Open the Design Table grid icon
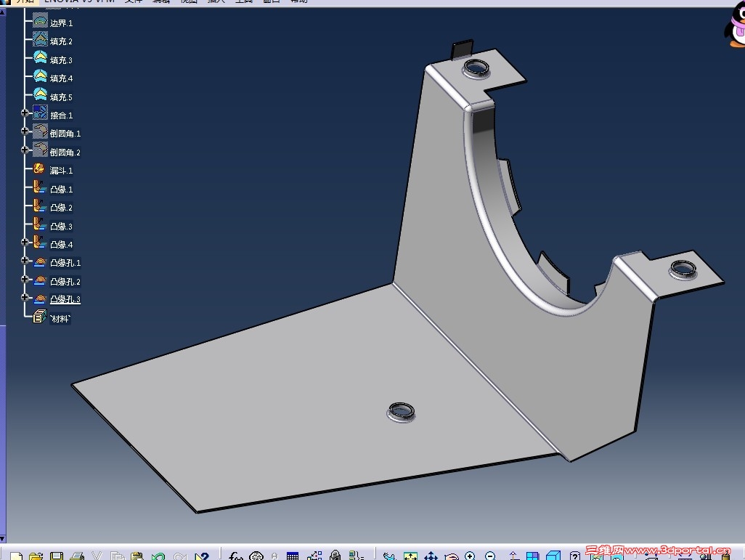 tap(293, 556)
